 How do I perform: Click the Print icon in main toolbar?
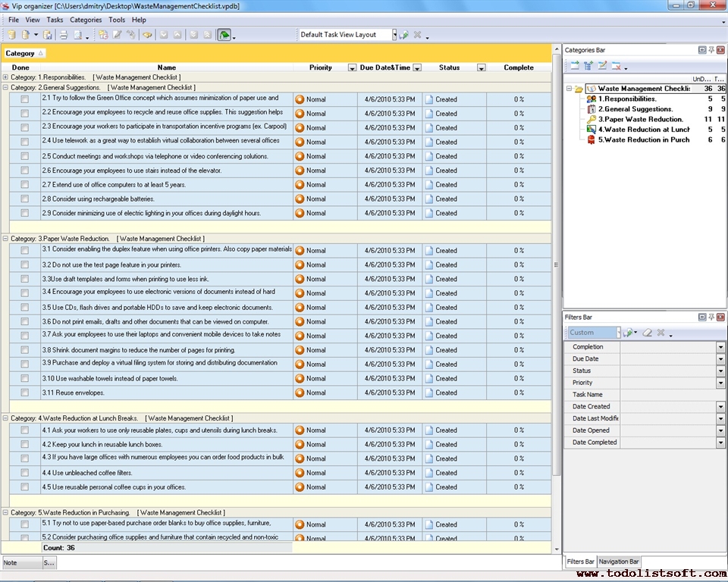(x=64, y=35)
